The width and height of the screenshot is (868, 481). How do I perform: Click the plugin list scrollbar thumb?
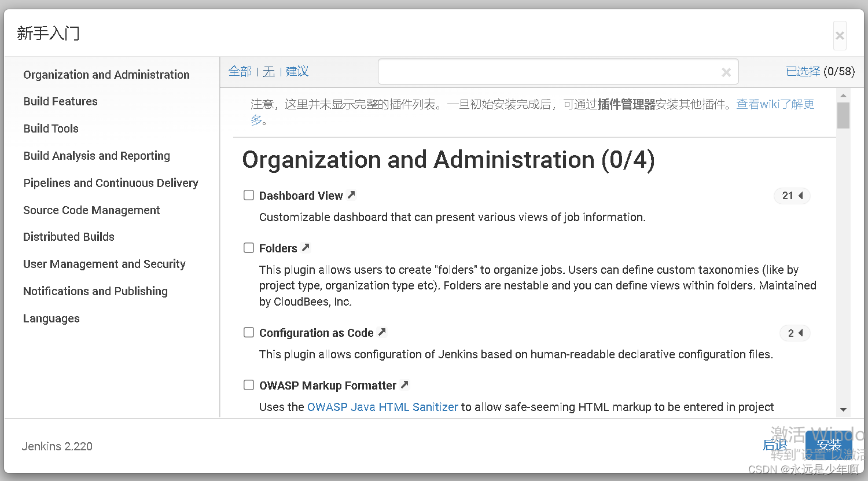coord(843,115)
